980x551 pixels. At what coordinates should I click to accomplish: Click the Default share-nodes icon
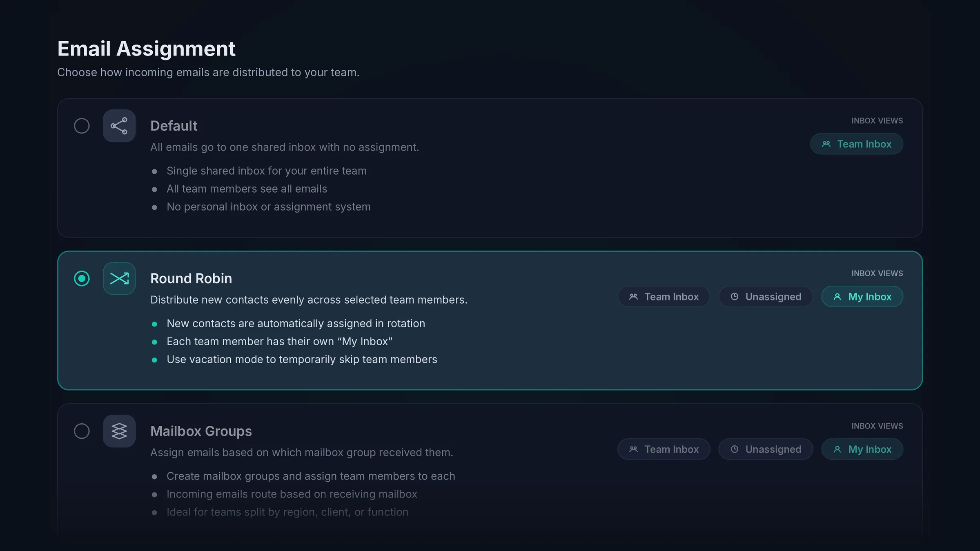[x=119, y=126]
